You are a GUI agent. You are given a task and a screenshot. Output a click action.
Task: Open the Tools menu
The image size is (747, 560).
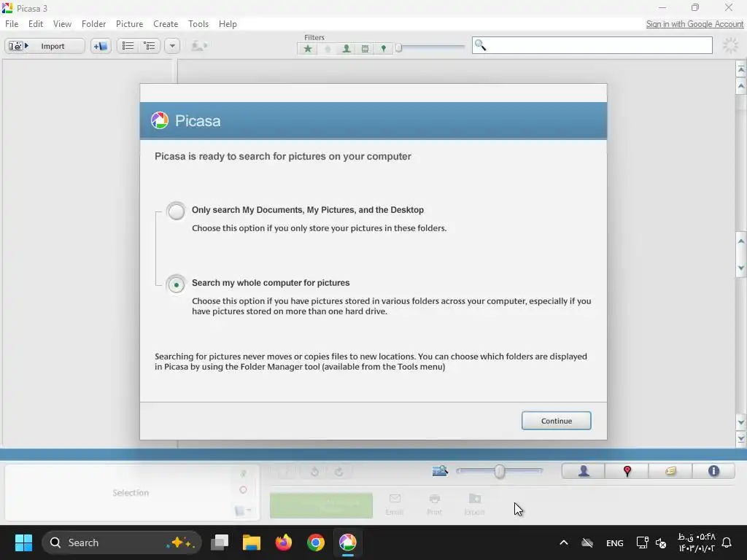click(198, 24)
